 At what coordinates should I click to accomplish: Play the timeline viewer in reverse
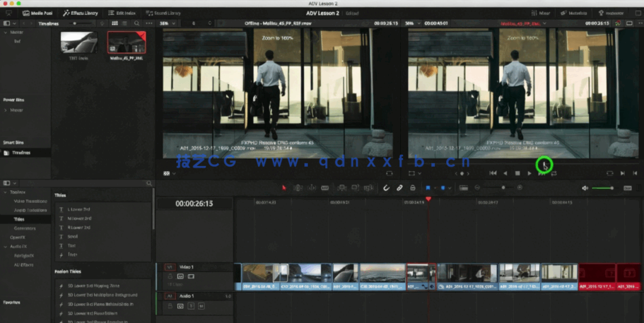505,173
